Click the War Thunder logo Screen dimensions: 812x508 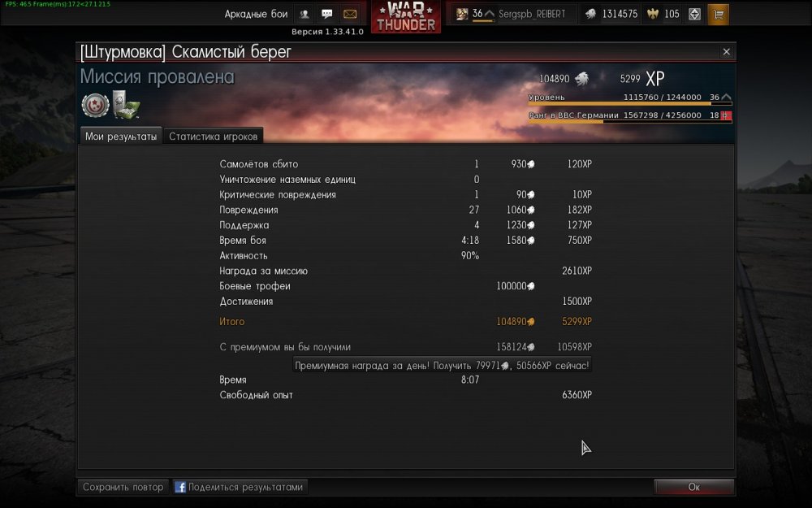click(406, 16)
